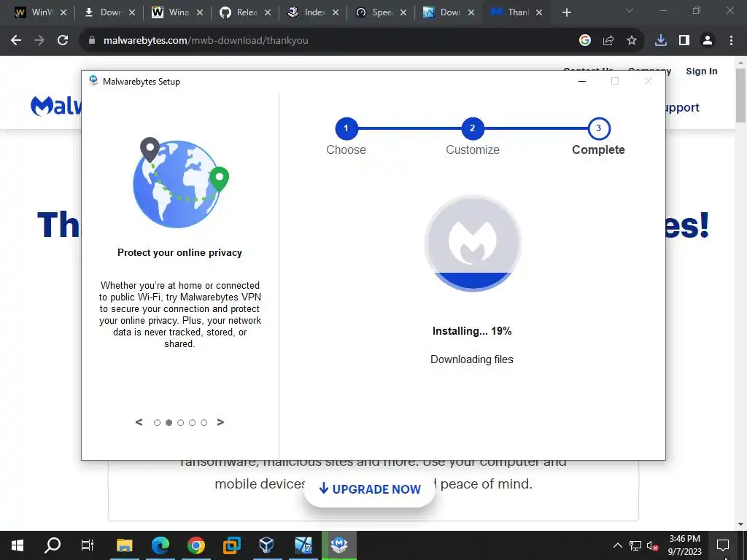This screenshot has width=747, height=560.
Task: Open Chrome three-dot menu
Action: (x=731, y=41)
